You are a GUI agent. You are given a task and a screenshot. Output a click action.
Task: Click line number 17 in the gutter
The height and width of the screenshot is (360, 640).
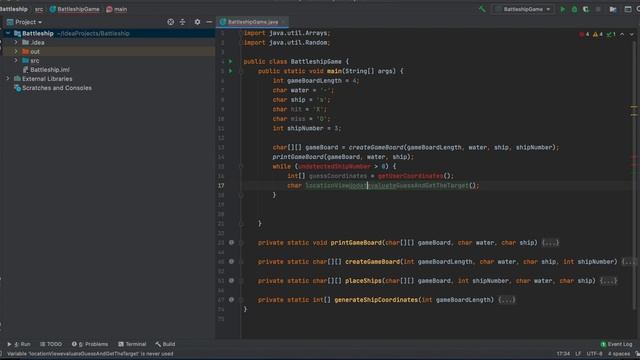221,186
